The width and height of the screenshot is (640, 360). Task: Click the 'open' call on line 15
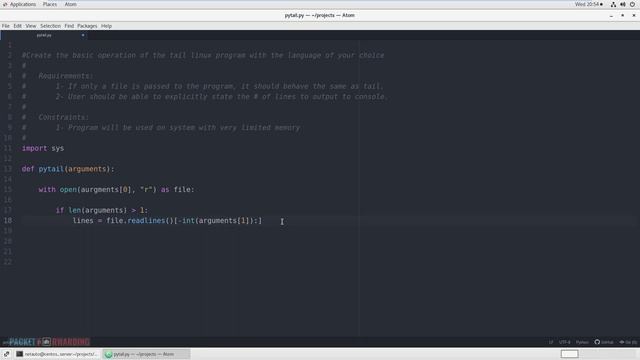pyautogui.click(x=68, y=190)
